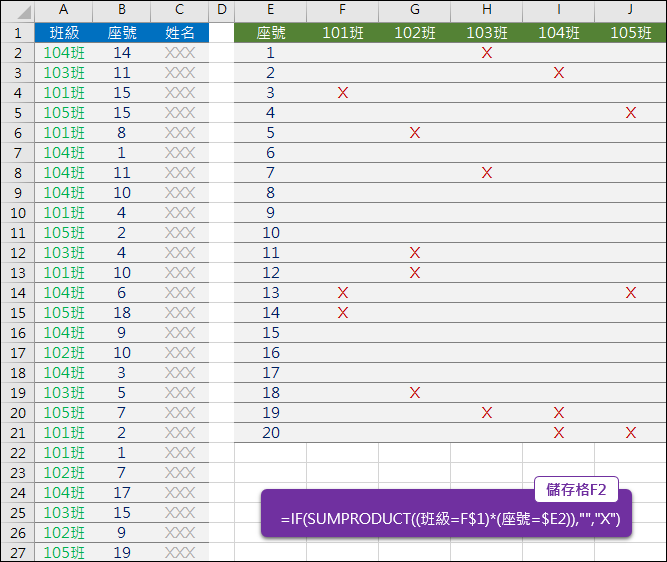Select column D header

pyautogui.click(x=222, y=10)
